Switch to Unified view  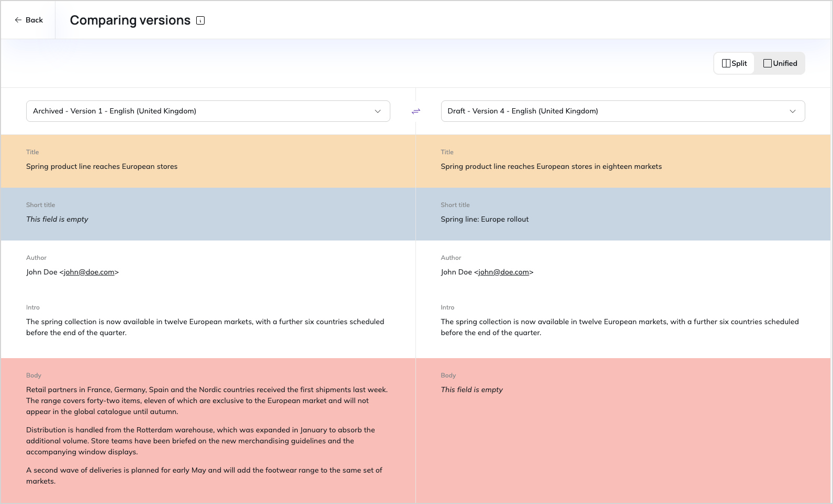pyautogui.click(x=780, y=63)
